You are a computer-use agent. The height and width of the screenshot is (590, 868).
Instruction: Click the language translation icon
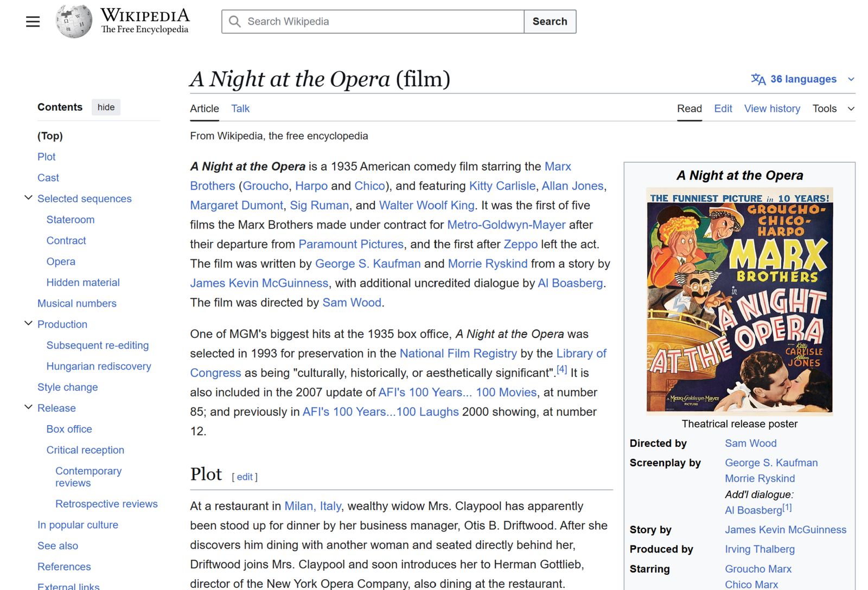point(758,80)
